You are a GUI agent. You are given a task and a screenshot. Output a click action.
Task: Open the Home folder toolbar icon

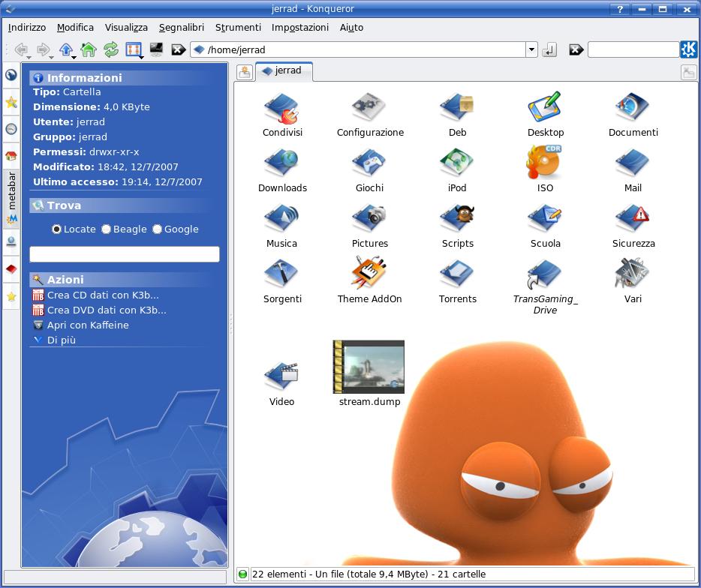[89, 49]
